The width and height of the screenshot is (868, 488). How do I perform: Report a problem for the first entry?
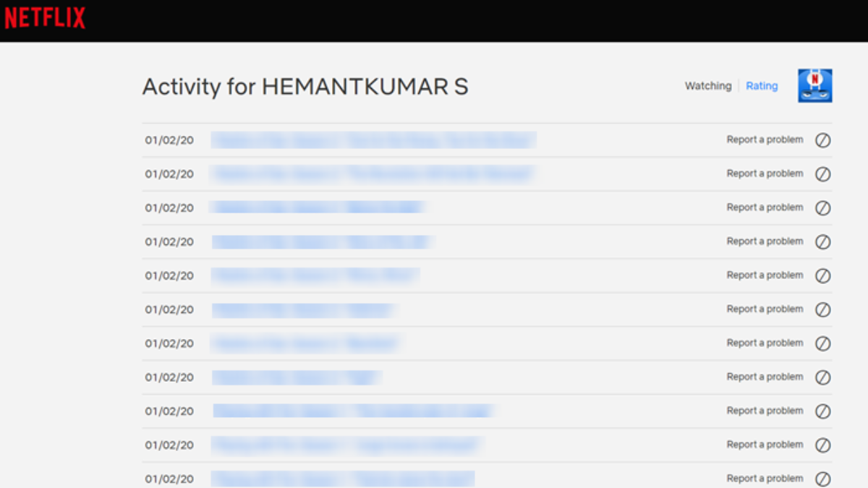coord(765,140)
